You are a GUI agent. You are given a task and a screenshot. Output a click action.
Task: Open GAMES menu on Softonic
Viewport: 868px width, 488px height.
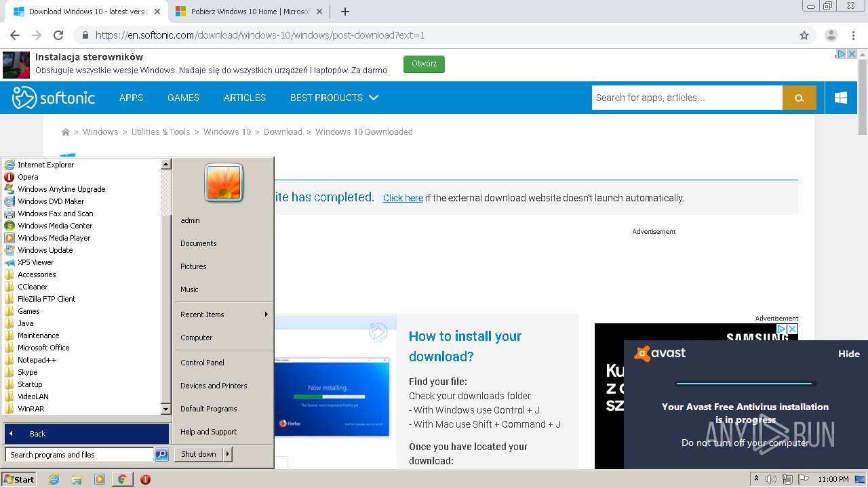click(183, 98)
